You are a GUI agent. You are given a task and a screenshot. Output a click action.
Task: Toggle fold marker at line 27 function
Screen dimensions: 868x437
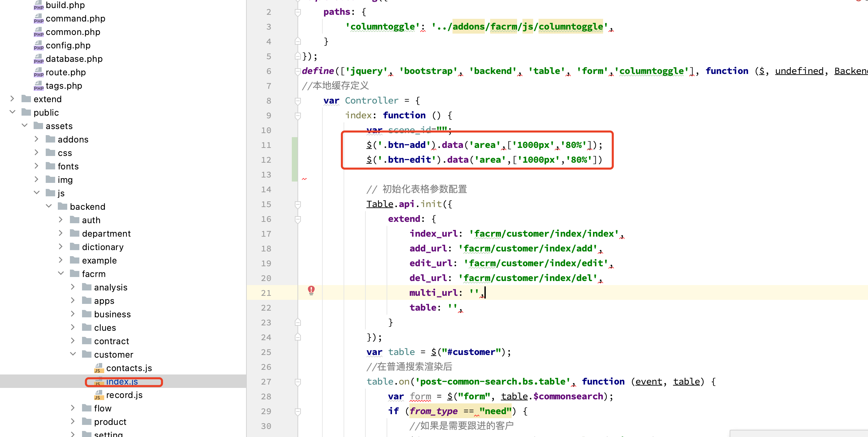tap(298, 382)
